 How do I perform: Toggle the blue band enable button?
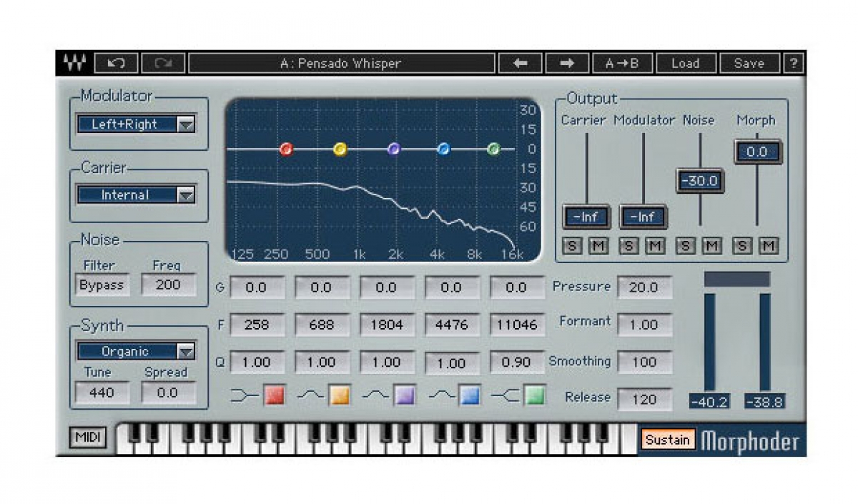pos(470,395)
